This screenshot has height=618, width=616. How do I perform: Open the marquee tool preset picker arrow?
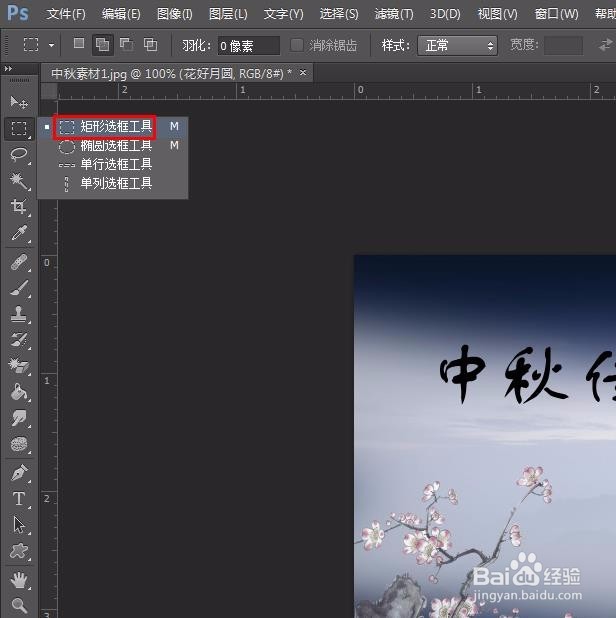click(x=52, y=45)
